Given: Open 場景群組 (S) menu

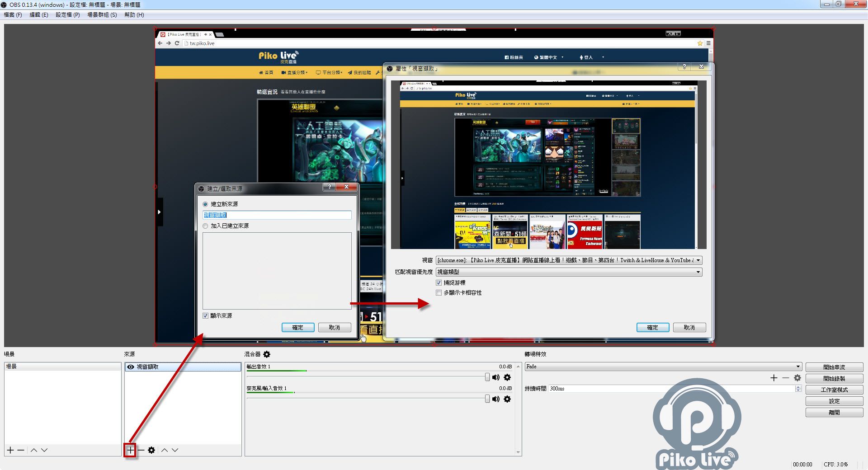Looking at the screenshot, I should coord(102,15).
